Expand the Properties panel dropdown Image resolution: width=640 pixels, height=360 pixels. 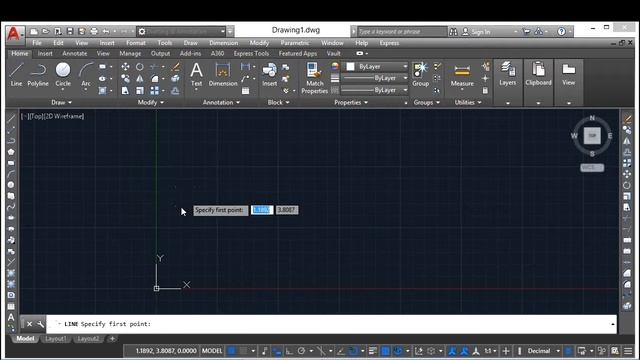[351, 102]
